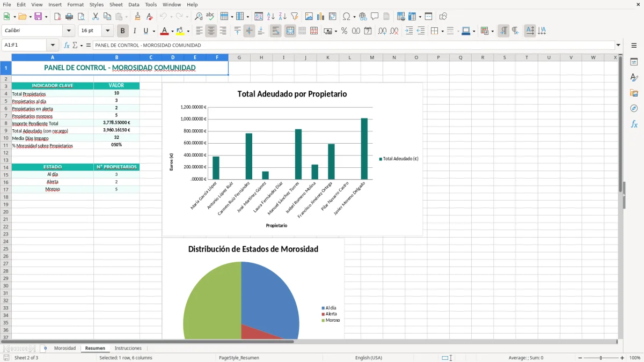Apply AutoFilter funnel icon
644x362 pixels.
pyautogui.click(x=294, y=17)
